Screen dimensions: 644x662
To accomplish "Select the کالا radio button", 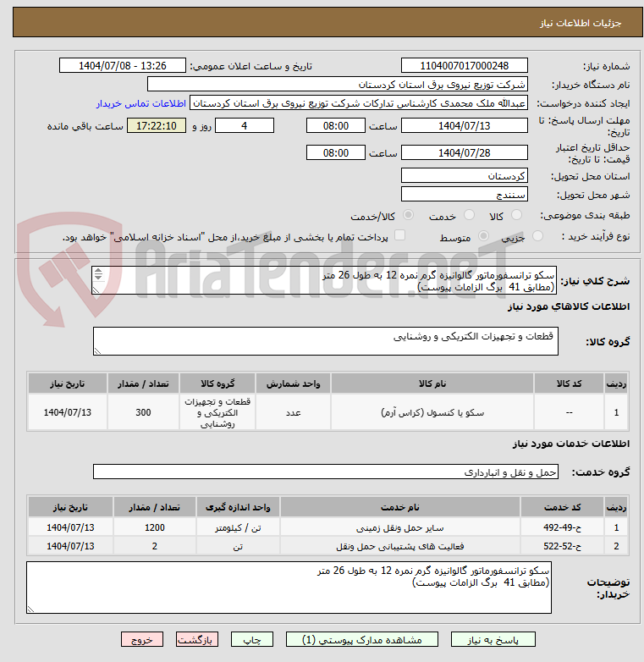I will pyautogui.click(x=516, y=215).
